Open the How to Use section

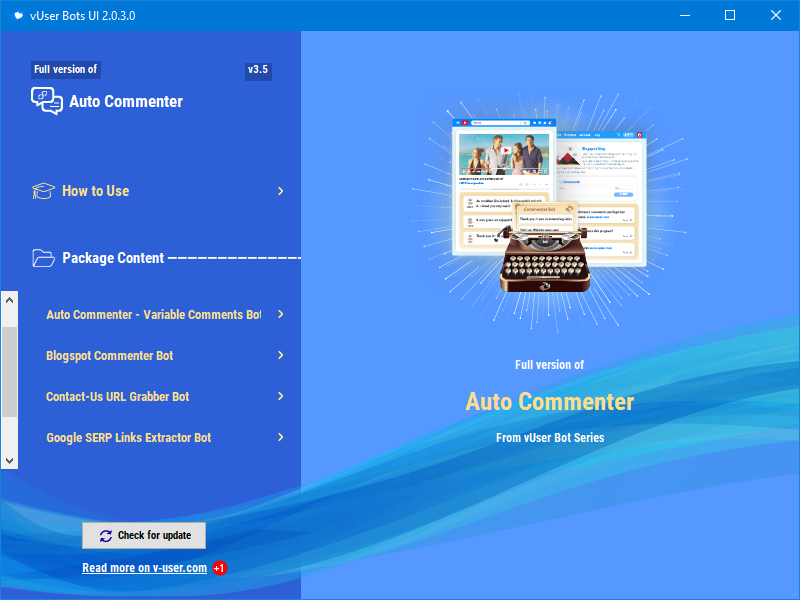95,191
